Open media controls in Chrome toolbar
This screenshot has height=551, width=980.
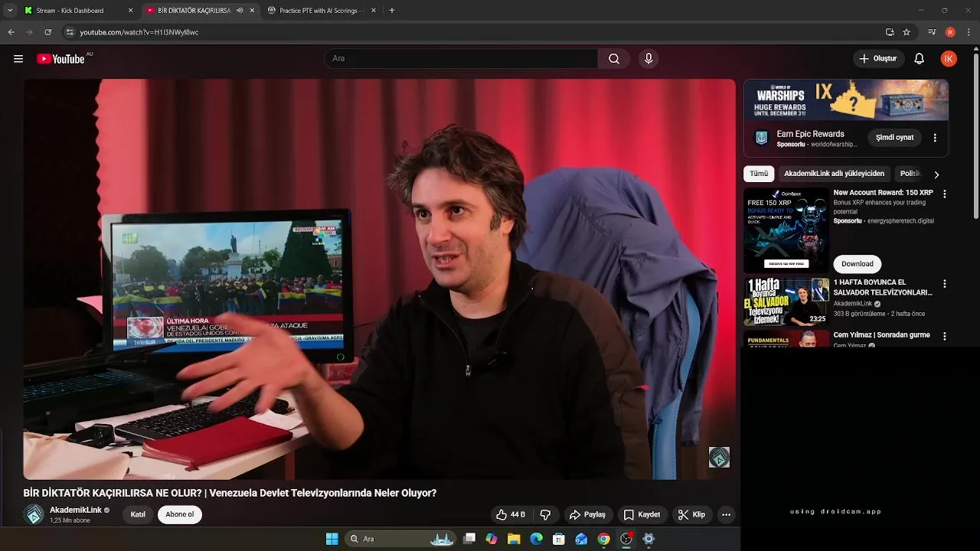(x=932, y=32)
